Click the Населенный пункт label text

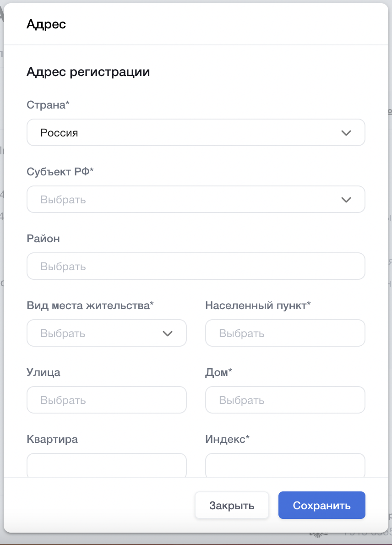tap(258, 305)
